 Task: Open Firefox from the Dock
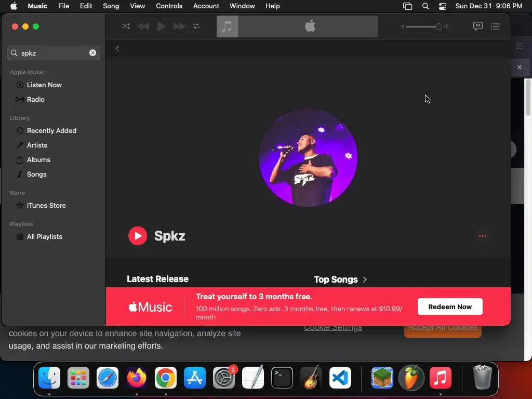[x=137, y=378]
